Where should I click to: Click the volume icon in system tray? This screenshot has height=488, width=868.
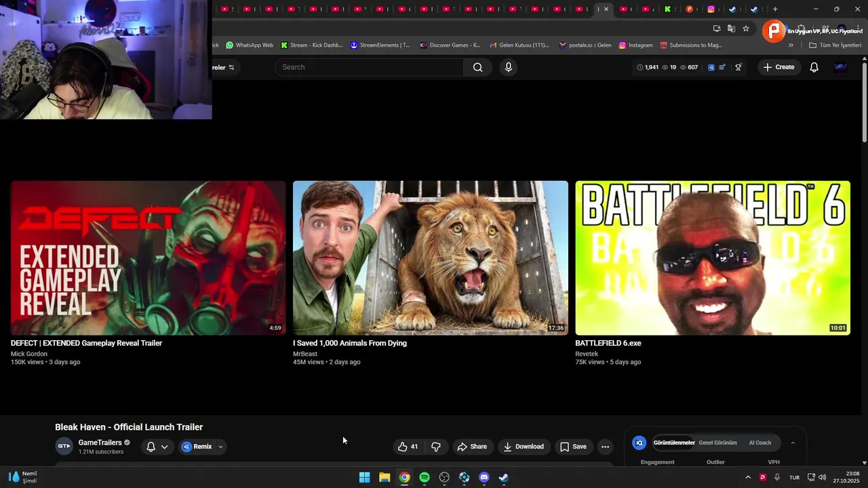tap(822, 477)
